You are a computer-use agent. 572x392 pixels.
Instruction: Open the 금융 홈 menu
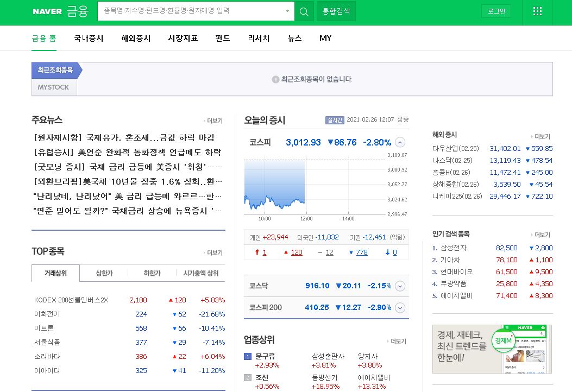click(x=44, y=39)
